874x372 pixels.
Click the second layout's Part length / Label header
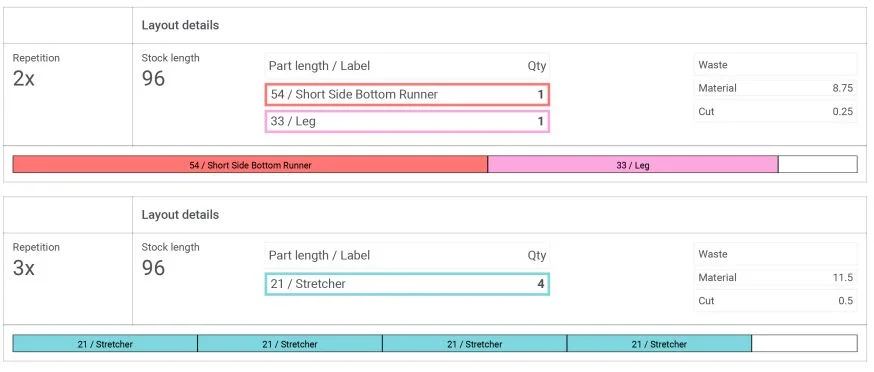319,255
